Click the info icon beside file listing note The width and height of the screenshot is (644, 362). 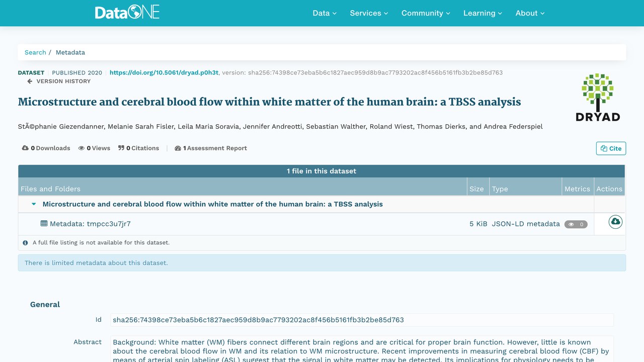(x=25, y=243)
